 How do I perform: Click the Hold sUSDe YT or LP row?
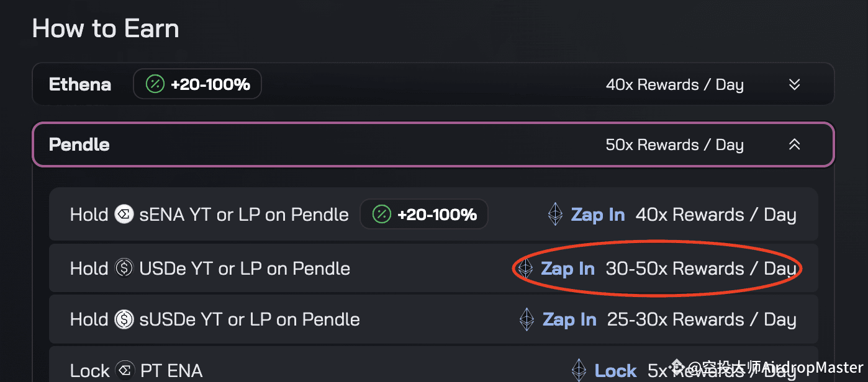(x=433, y=319)
